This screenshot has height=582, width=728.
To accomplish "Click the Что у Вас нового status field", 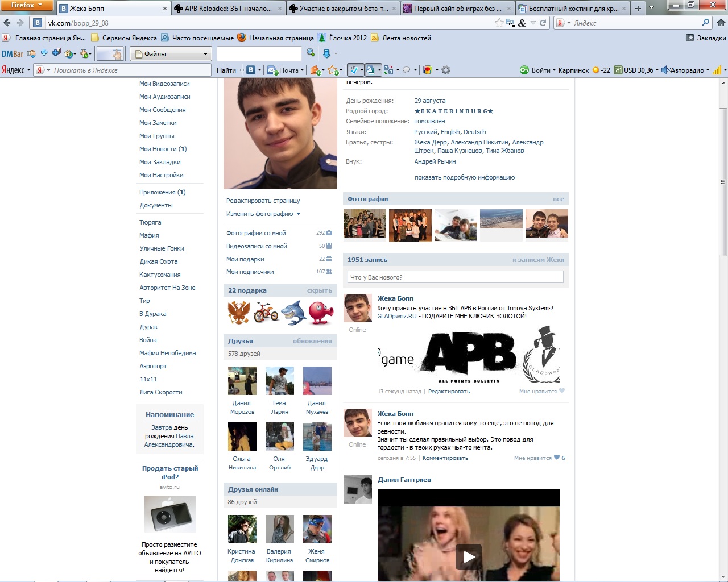I will coord(455,277).
